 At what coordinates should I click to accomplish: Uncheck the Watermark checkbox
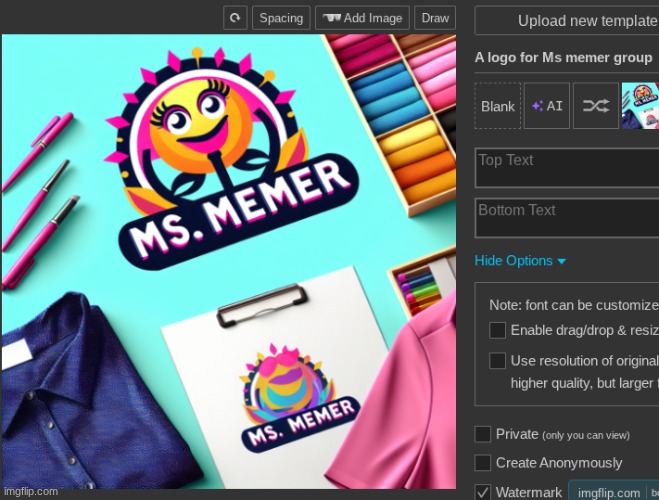point(483,492)
